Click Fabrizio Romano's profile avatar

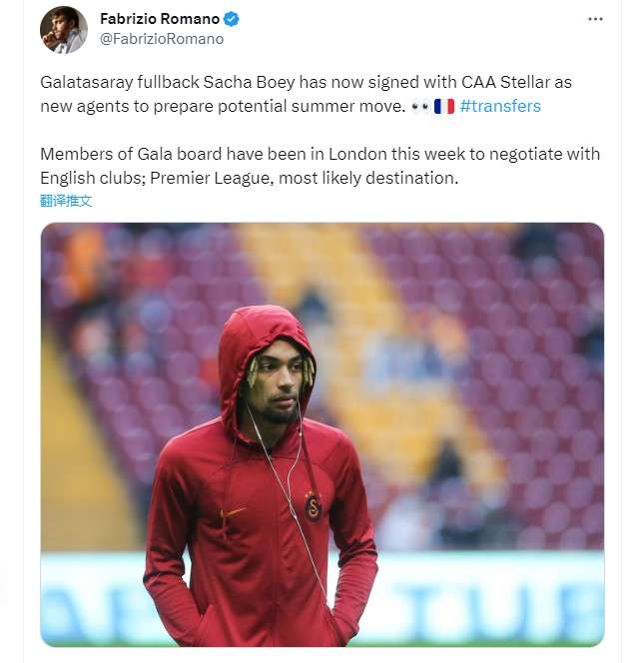[64, 29]
